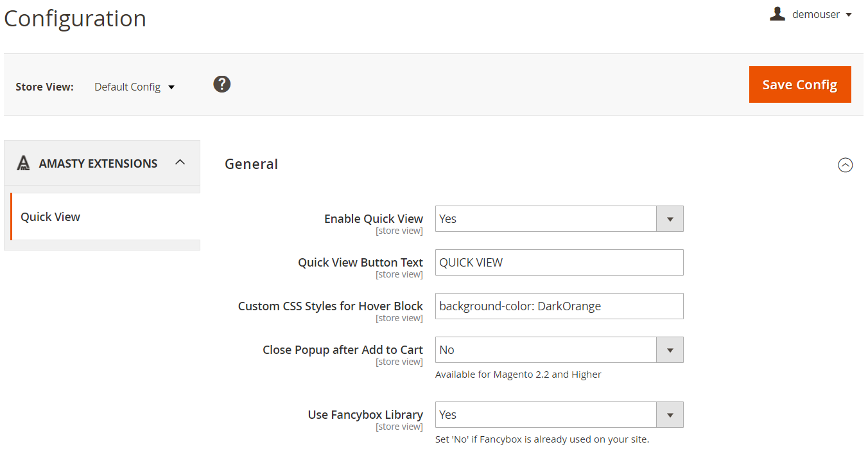
Task: Save the configuration with Save Config
Action: [800, 84]
